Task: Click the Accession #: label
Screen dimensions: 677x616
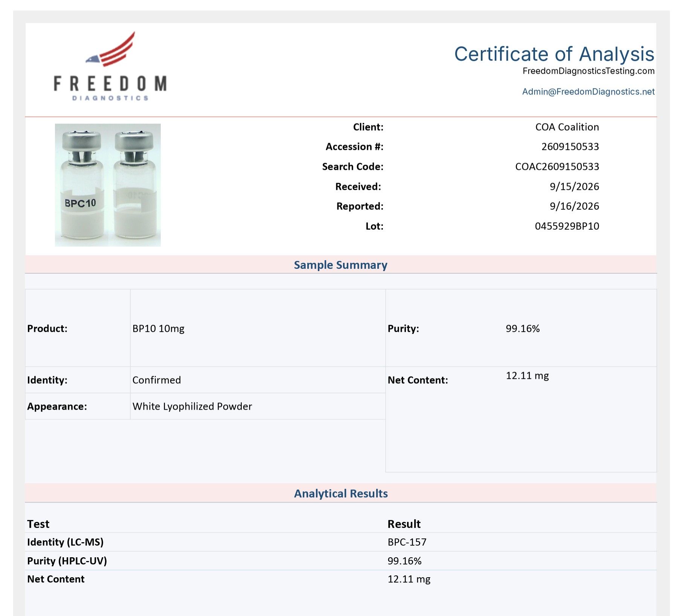Action: pyautogui.click(x=354, y=146)
